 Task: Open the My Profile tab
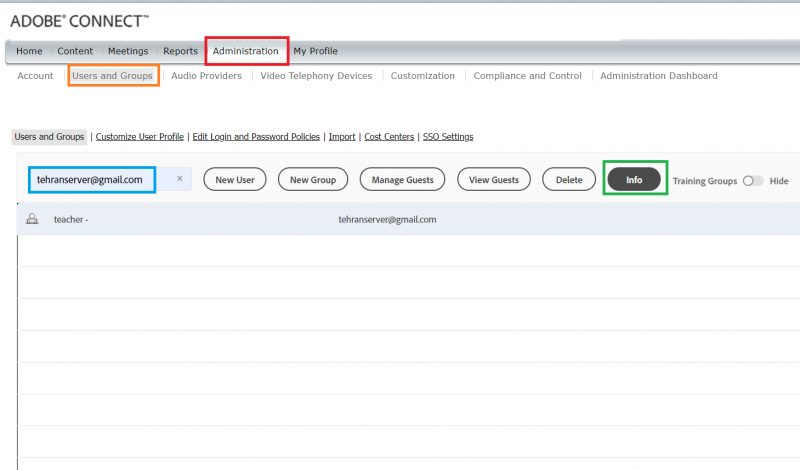click(x=315, y=51)
